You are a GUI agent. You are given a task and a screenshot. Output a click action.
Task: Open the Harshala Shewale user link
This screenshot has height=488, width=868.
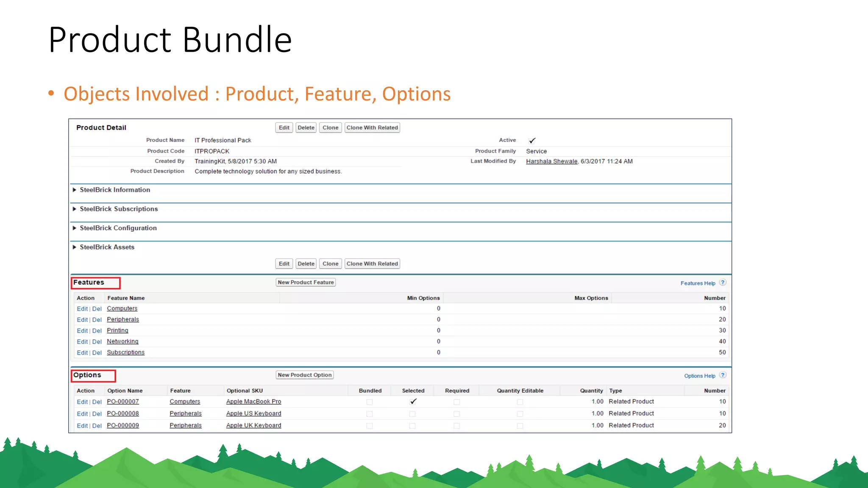(552, 161)
